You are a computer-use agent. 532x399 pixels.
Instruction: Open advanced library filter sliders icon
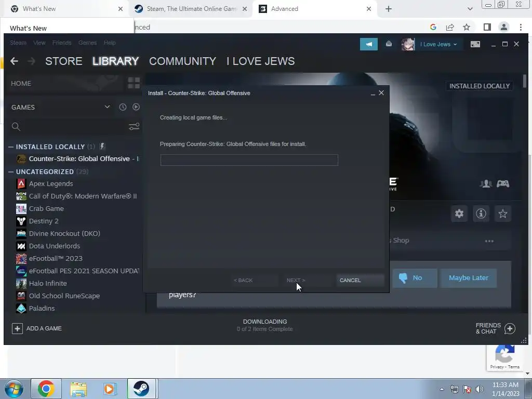point(134,127)
